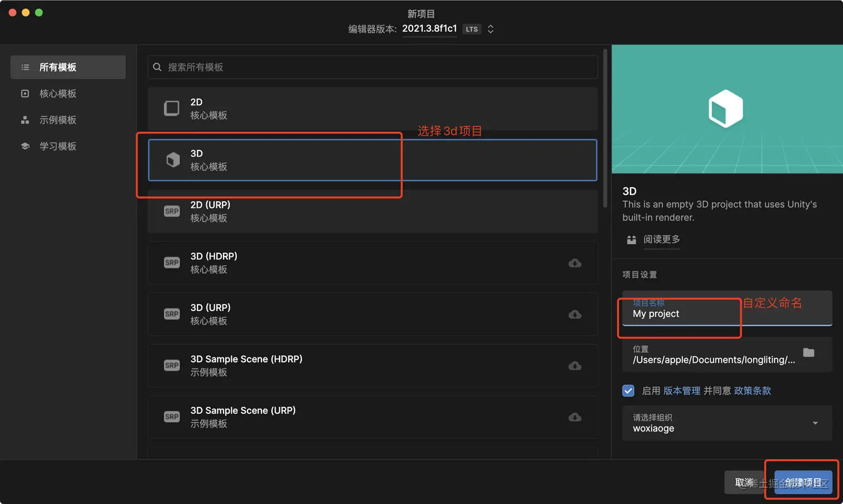Click the 2D template square icon
Screen dimensions: 843x504
click(172, 108)
